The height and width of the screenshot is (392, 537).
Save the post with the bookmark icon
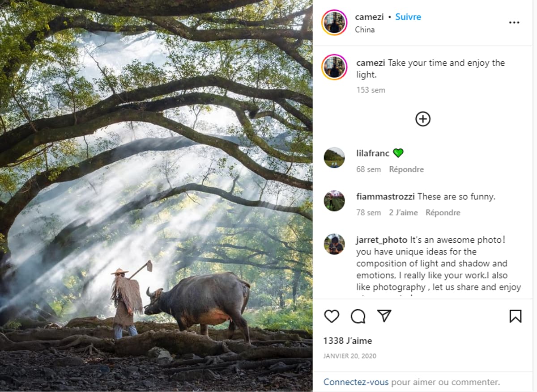click(515, 316)
